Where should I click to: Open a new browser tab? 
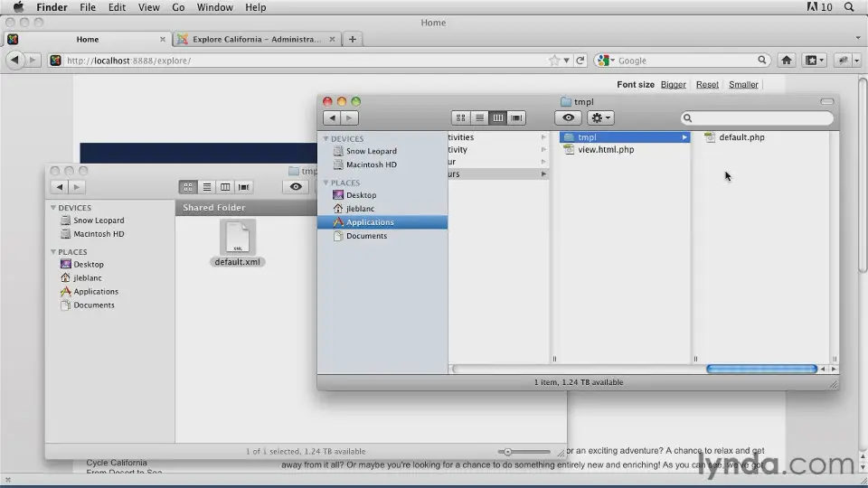(x=352, y=39)
